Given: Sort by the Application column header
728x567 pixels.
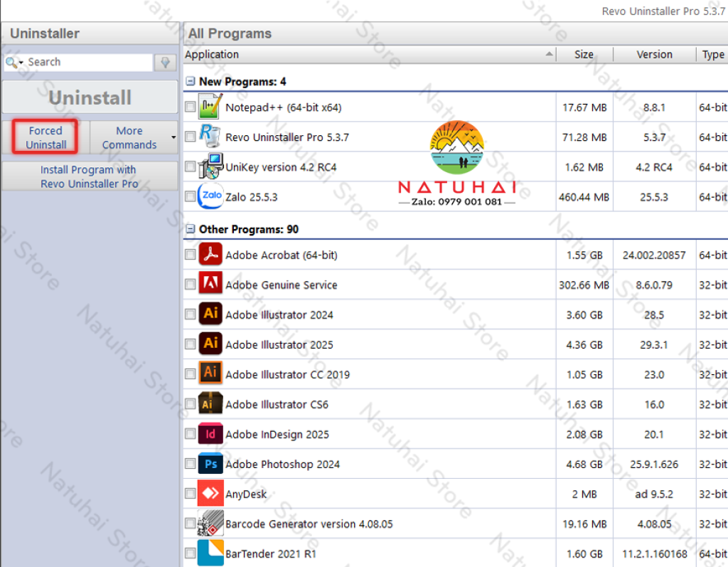Looking at the screenshot, I should click(x=370, y=54).
